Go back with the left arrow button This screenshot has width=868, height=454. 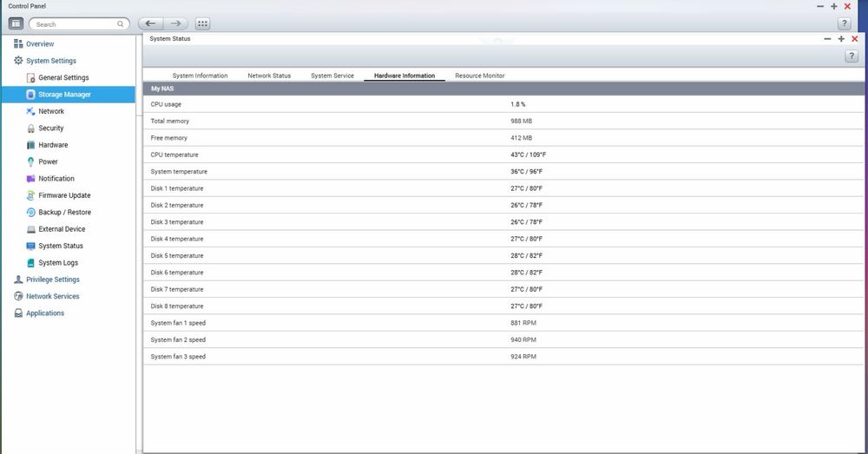coord(150,23)
